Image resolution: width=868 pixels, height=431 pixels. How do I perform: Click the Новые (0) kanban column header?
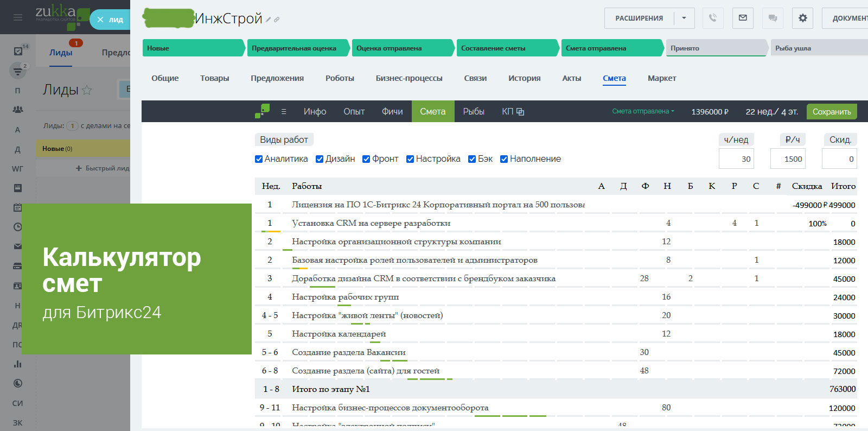(83, 148)
